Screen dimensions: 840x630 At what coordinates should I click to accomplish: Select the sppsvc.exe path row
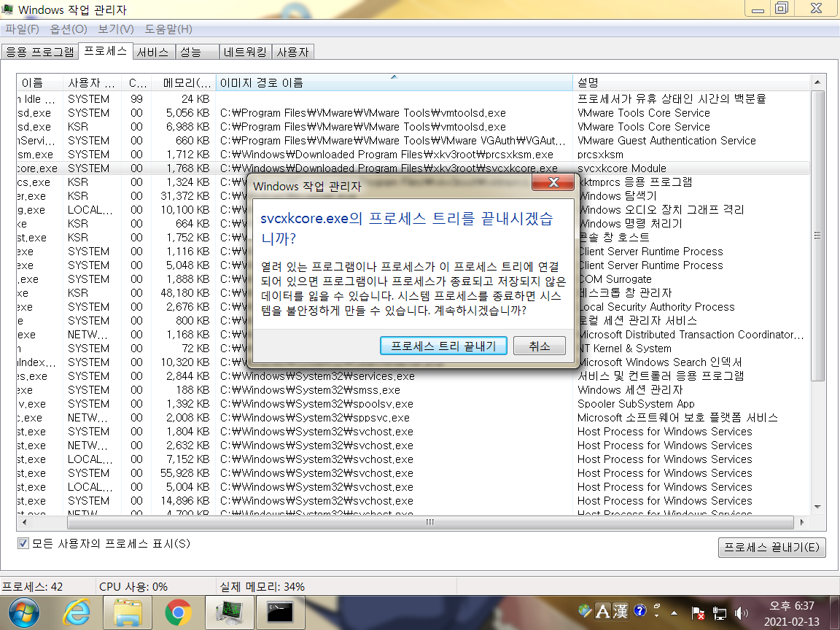click(413, 418)
